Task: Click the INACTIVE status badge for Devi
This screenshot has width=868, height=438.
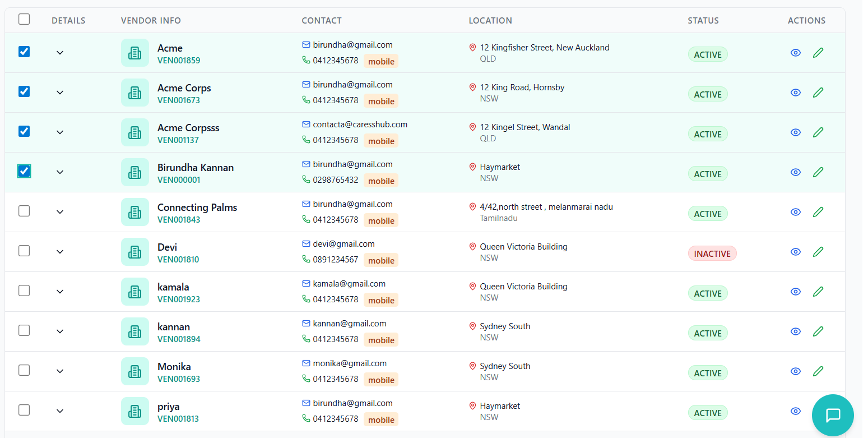Action: (712, 253)
